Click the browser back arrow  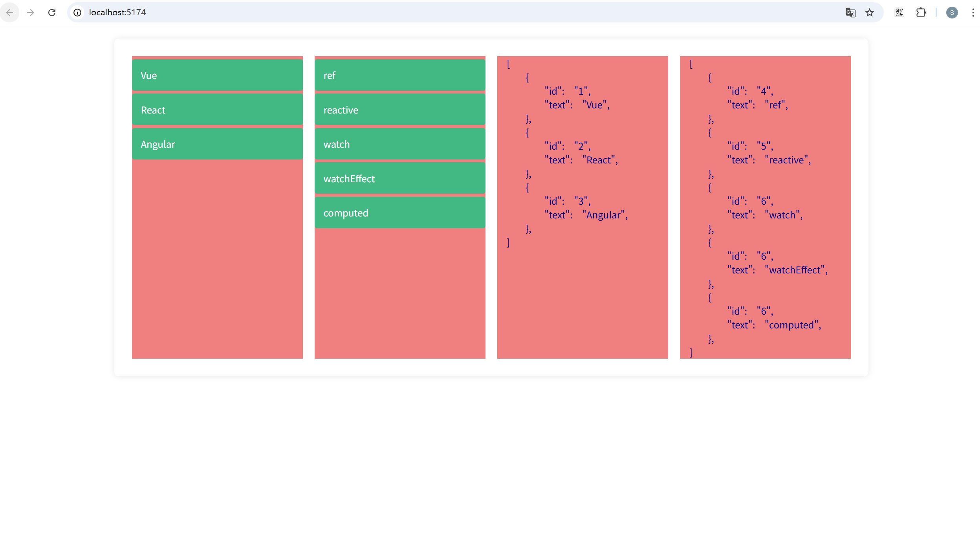pos(9,13)
